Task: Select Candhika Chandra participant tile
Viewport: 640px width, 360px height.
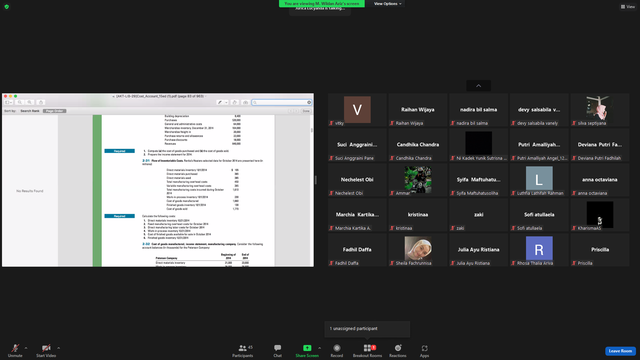Action: click(418, 145)
